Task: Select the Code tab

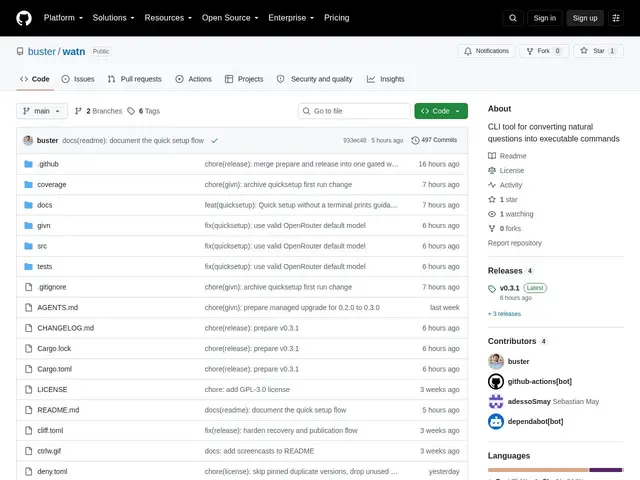Action: tap(35, 79)
